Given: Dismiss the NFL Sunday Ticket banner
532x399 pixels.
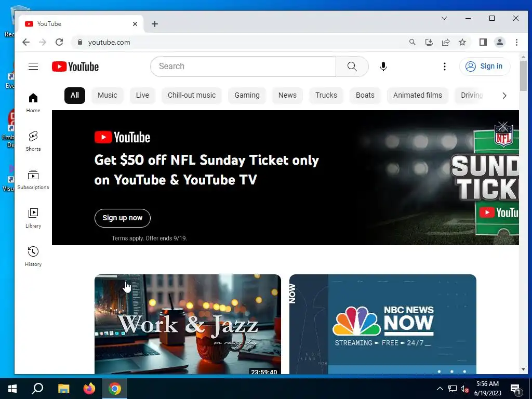Looking at the screenshot, I should (x=503, y=126).
